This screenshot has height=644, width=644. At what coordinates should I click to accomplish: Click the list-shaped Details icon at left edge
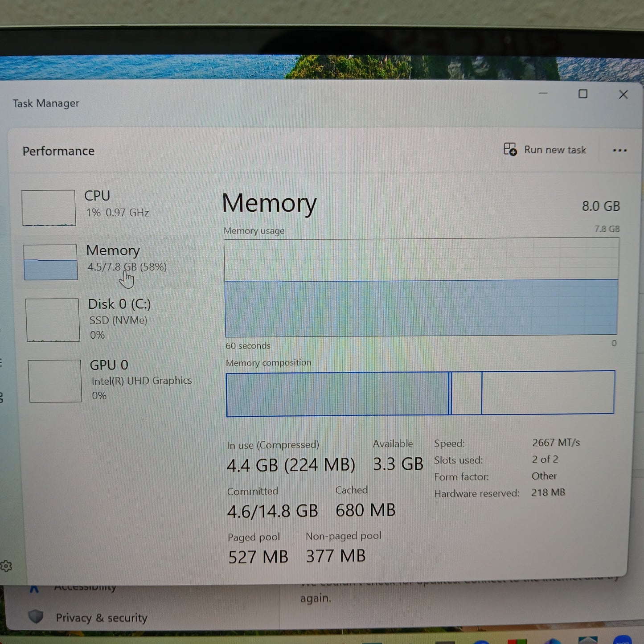[1, 362]
